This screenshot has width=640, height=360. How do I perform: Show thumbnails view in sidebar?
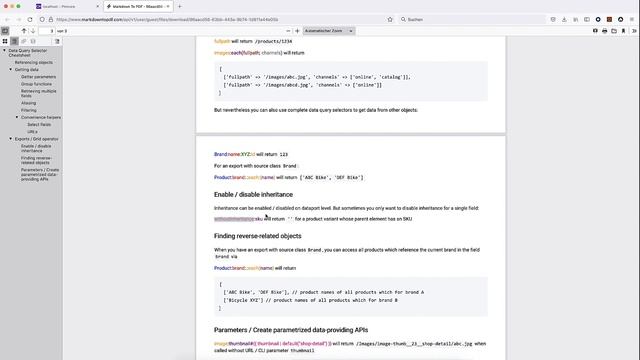(x=5, y=41)
